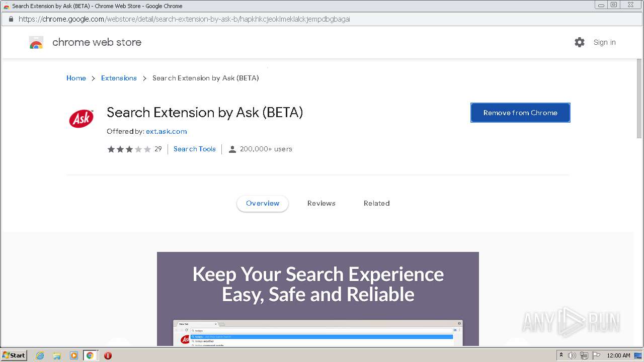The height and width of the screenshot is (362, 644).
Task: Open the Extensions breadcrumb link
Action: pos(119,78)
